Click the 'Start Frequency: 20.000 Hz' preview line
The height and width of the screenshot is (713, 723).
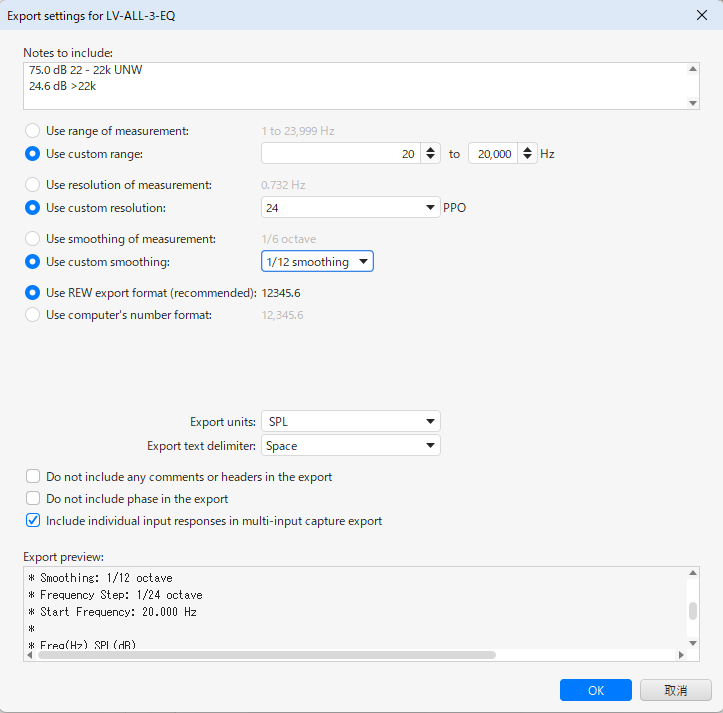[x=112, y=612]
